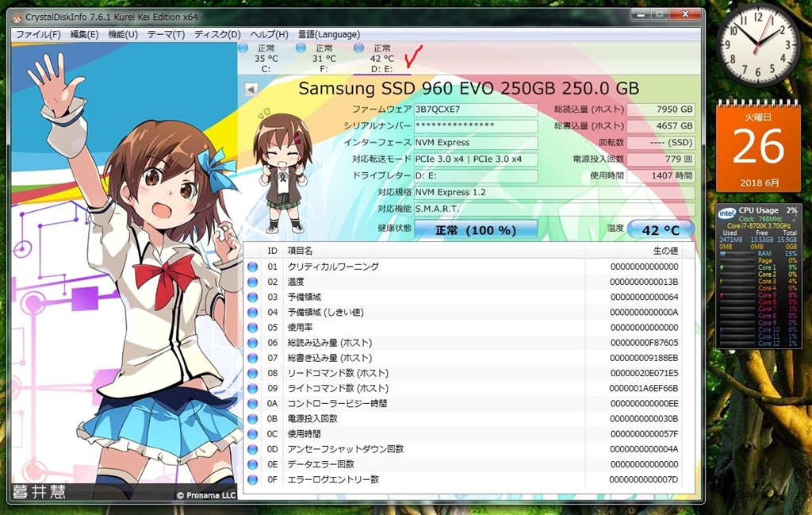Image resolution: width=812 pixels, height=515 pixels.
Task: Click the CrystalDiskInfo title bar app icon
Action: (17, 17)
